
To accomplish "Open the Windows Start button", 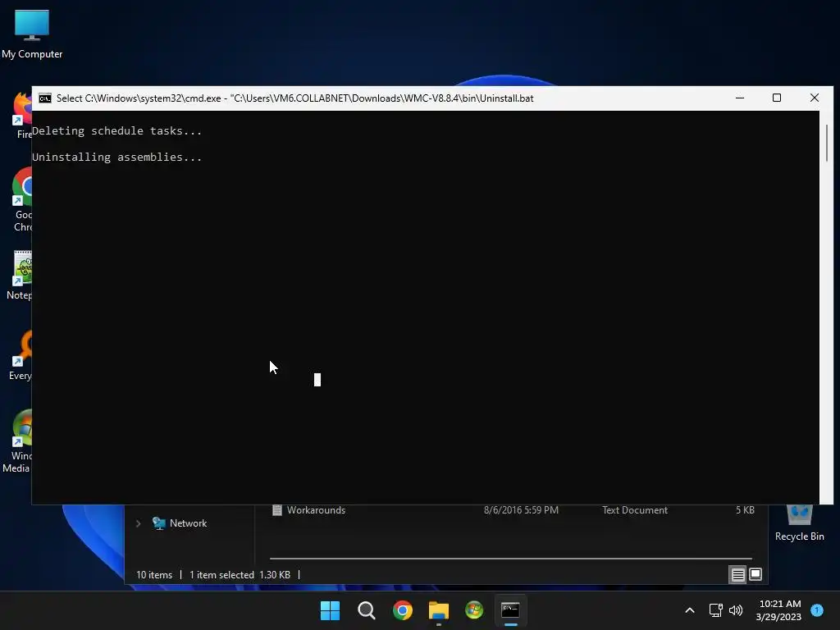I will point(330,610).
